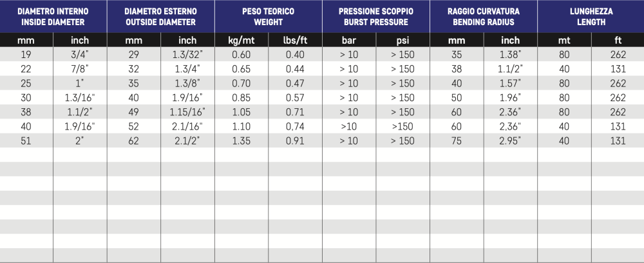Click the 0.91 lbs/ft weight cell
The width and height of the screenshot is (644, 263).
pyautogui.click(x=295, y=140)
